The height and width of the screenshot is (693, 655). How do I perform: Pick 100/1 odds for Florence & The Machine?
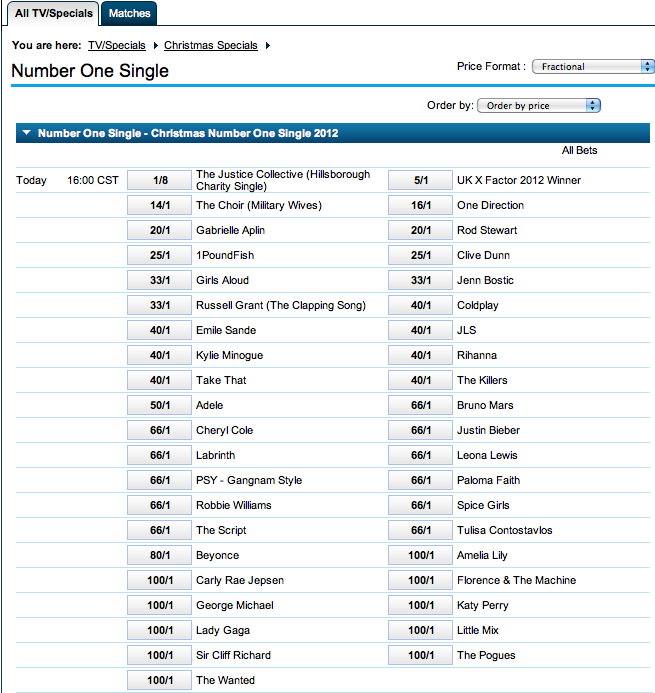pyautogui.click(x=420, y=580)
